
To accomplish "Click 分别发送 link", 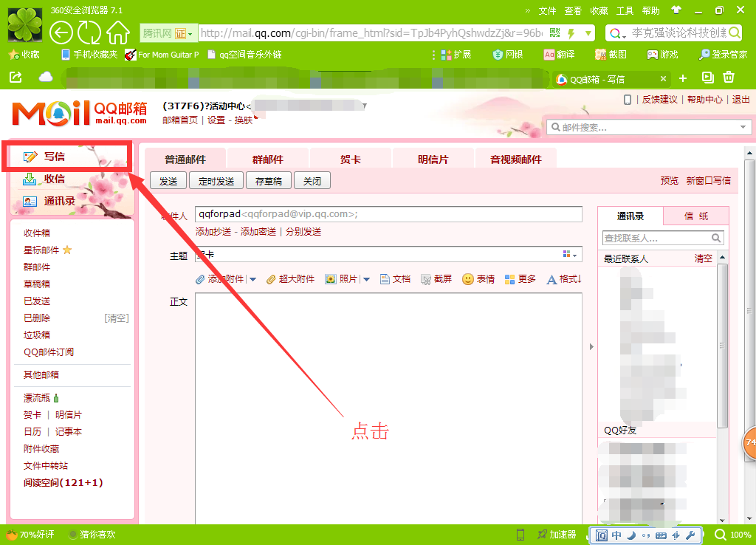I will pos(303,232).
